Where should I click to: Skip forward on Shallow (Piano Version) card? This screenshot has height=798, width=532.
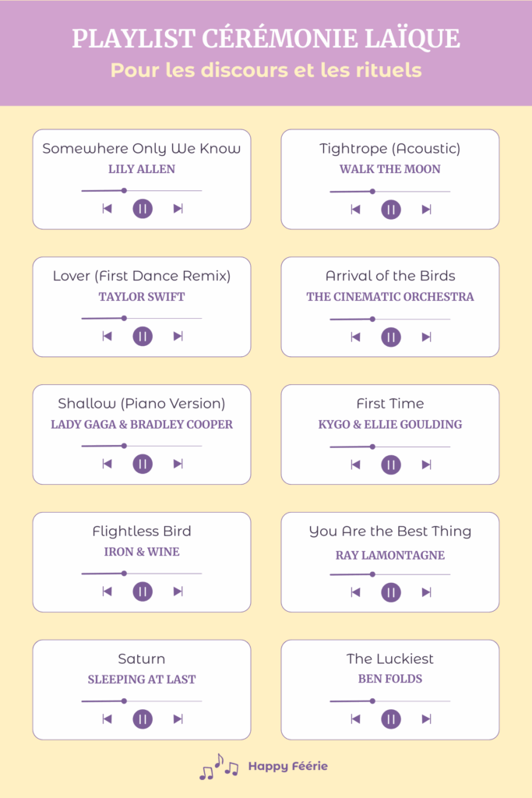pos(178,464)
